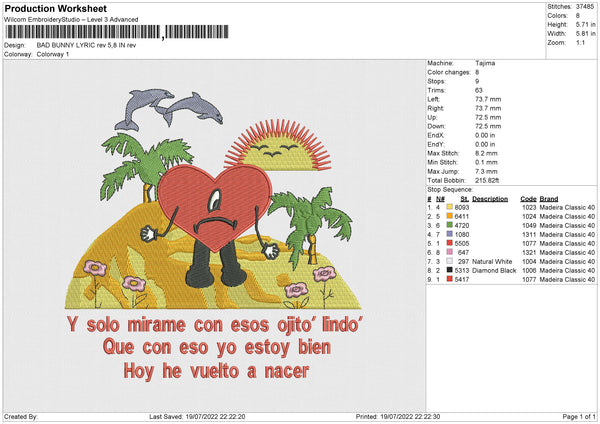
Task: Click the 'EndY:' label
Action: (x=436, y=144)
